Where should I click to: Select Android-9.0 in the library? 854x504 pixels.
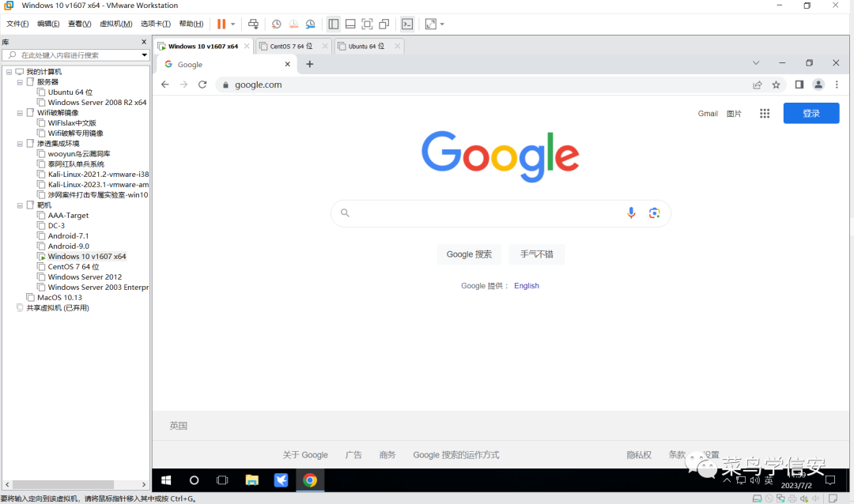click(68, 246)
